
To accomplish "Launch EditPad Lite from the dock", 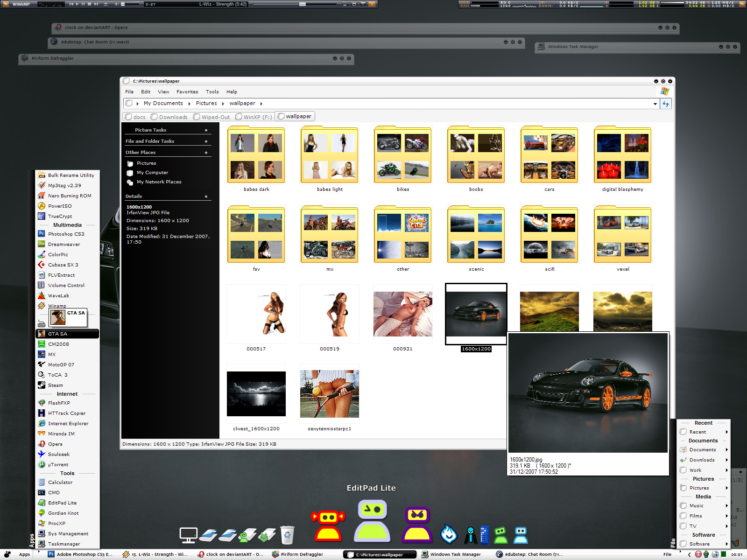I will click(x=372, y=521).
